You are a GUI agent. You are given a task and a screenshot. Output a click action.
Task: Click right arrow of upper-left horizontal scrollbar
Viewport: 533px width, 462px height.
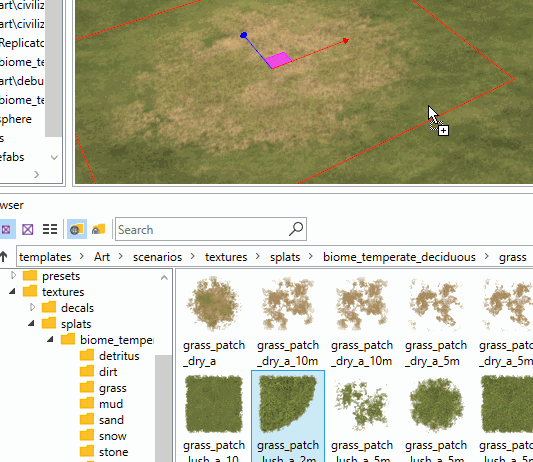tap(36, 175)
